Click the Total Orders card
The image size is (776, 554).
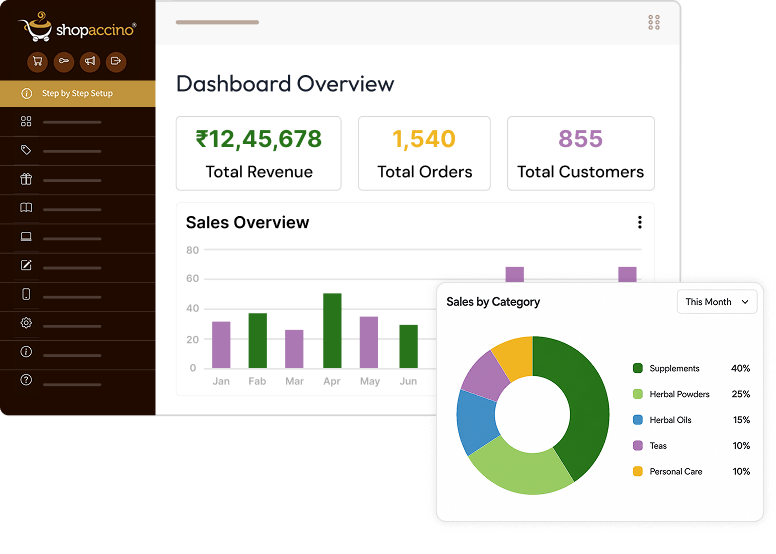point(424,153)
